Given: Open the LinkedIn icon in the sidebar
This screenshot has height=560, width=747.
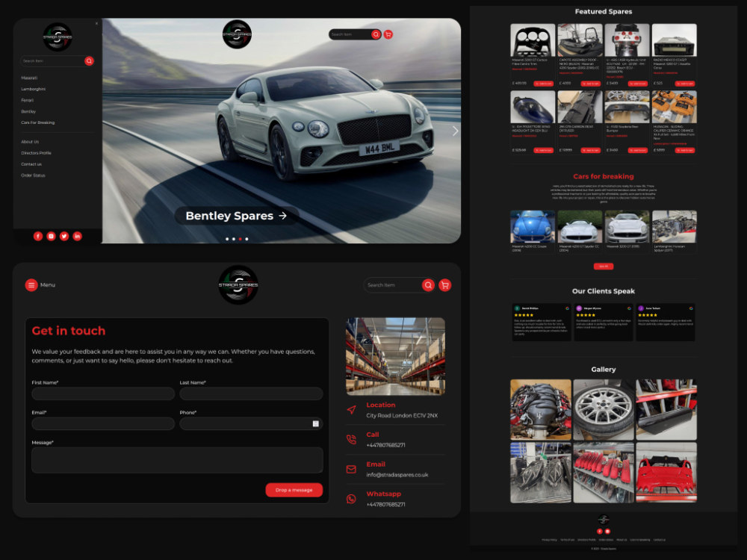Looking at the screenshot, I should [x=77, y=236].
